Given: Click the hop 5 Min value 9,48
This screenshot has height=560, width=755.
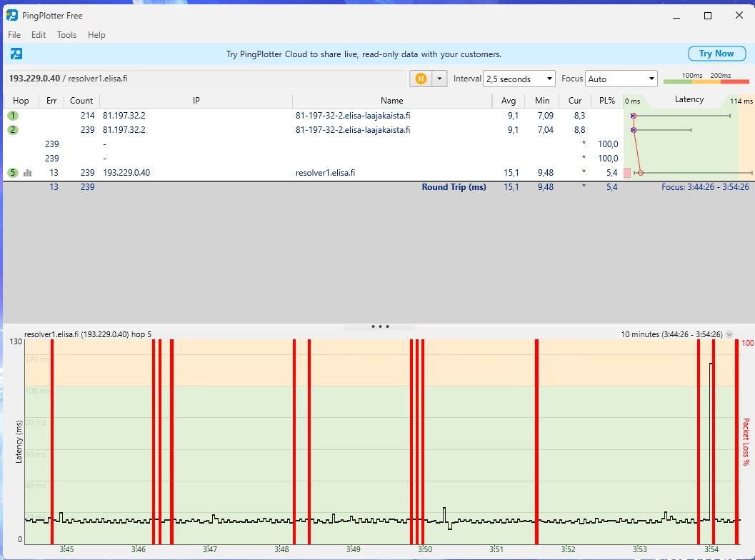Looking at the screenshot, I should [x=545, y=173].
